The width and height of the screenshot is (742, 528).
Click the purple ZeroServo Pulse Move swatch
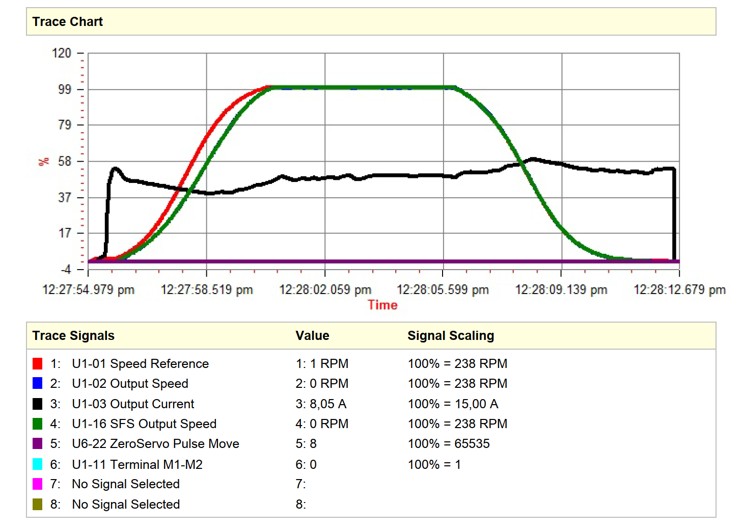[38, 444]
